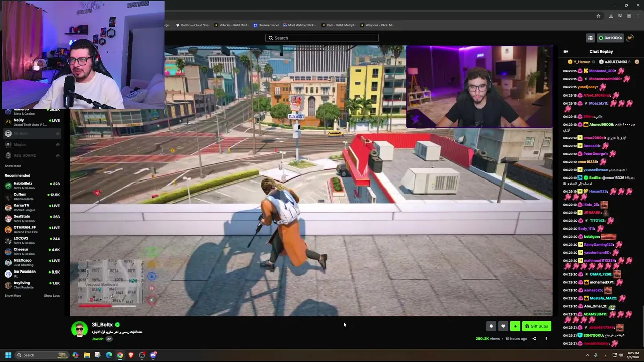Viewport: 644px width, 362px height.
Task: Open the dashboard icon beside Get KICKs
Action: pos(590,38)
